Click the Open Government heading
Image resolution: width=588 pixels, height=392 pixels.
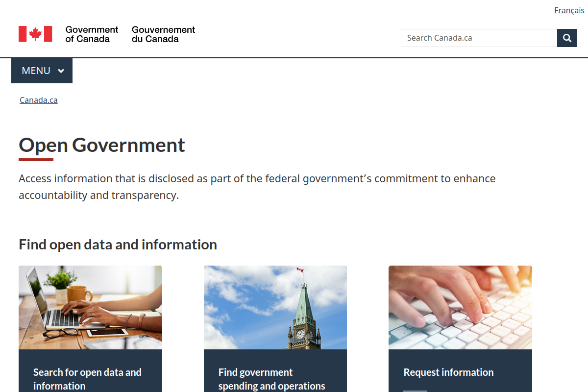click(x=102, y=145)
